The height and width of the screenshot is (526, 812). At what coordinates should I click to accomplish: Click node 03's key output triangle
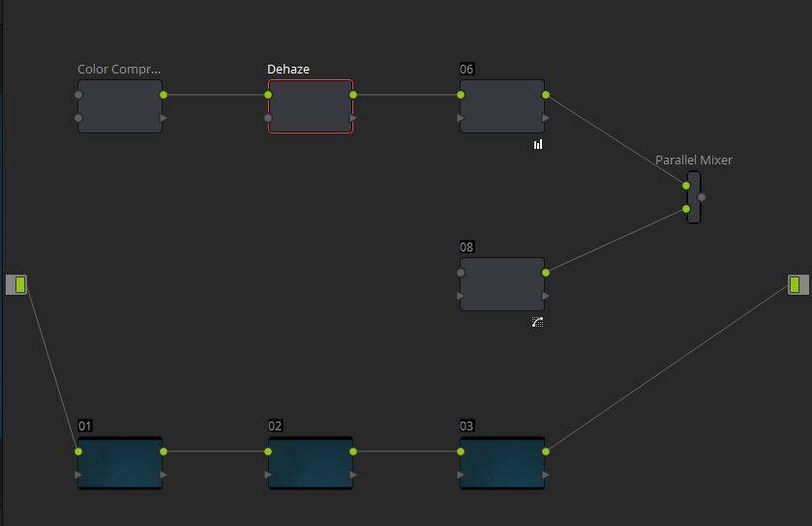click(546, 475)
